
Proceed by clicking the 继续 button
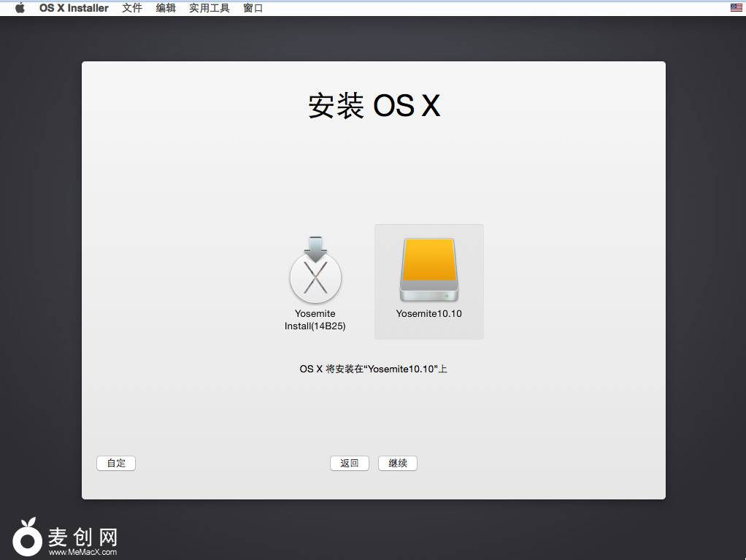tap(398, 463)
